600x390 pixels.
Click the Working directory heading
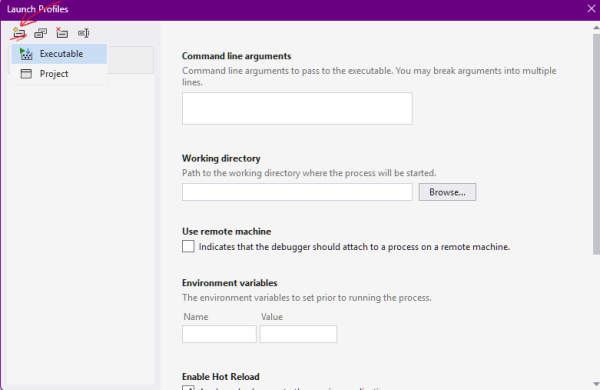pyautogui.click(x=221, y=158)
